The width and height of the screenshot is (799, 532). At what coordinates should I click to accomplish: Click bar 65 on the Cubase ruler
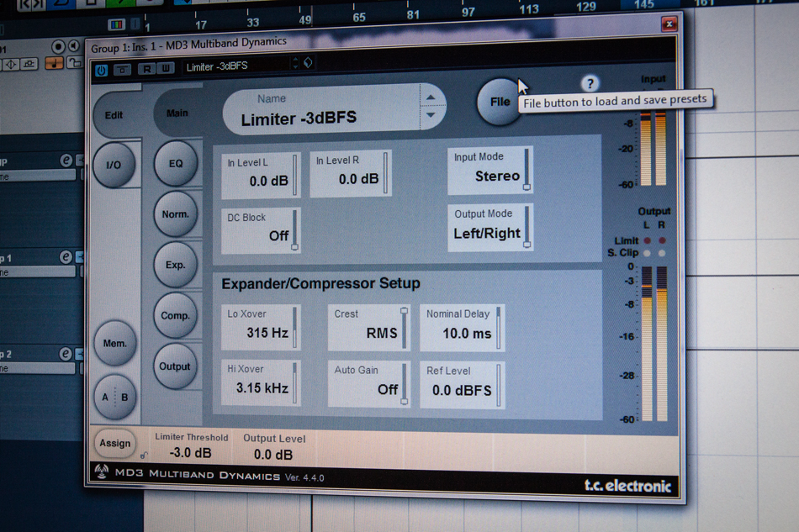click(x=359, y=18)
